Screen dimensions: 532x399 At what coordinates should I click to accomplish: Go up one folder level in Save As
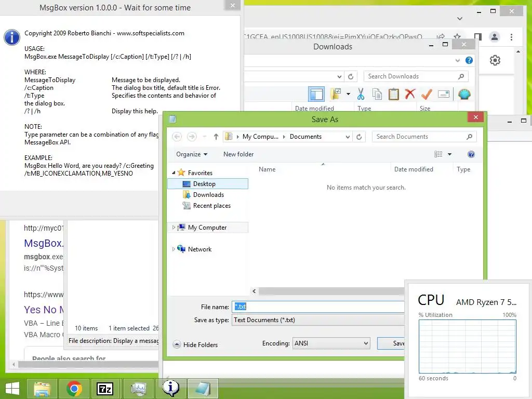click(216, 137)
